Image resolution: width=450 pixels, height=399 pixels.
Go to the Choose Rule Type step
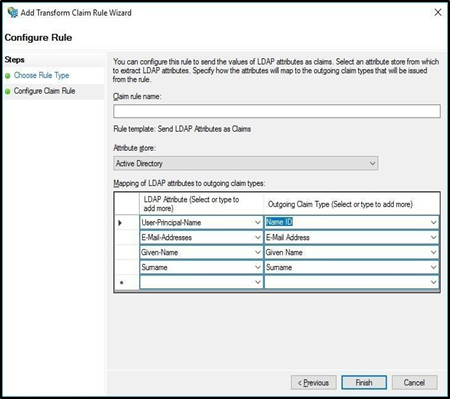(x=41, y=75)
